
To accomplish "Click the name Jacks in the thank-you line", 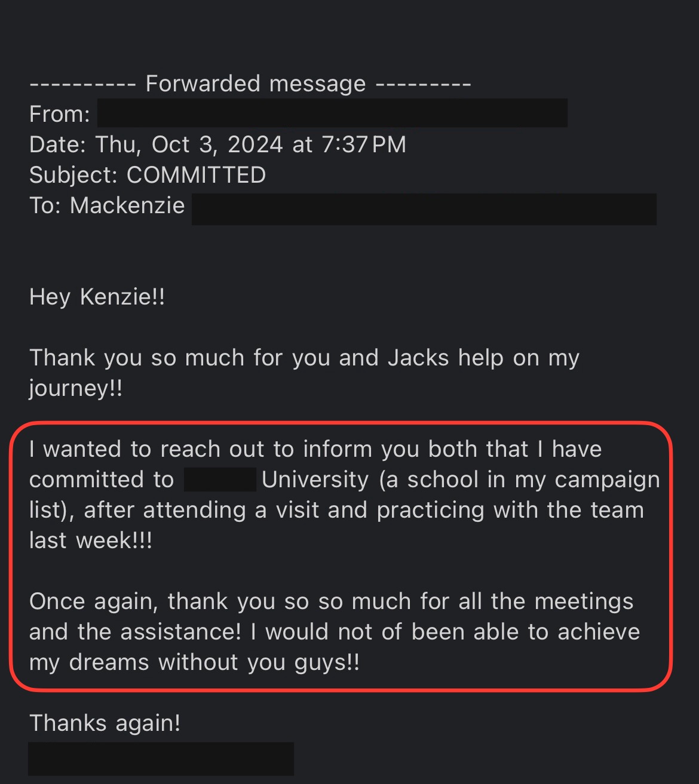I will (x=418, y=358).
